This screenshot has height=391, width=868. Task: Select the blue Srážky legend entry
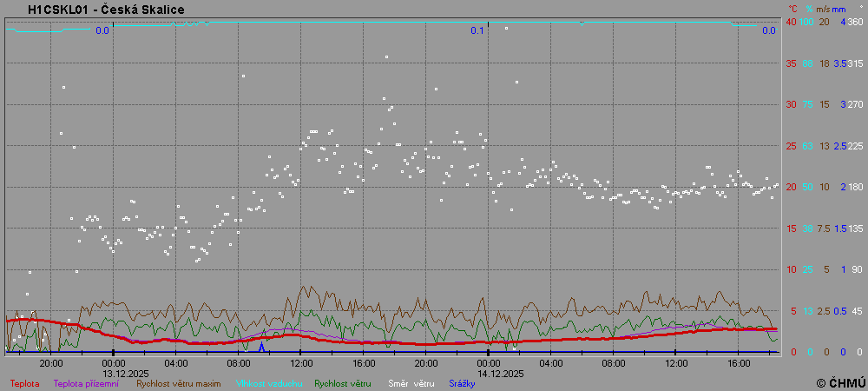[x=462, y=383]
